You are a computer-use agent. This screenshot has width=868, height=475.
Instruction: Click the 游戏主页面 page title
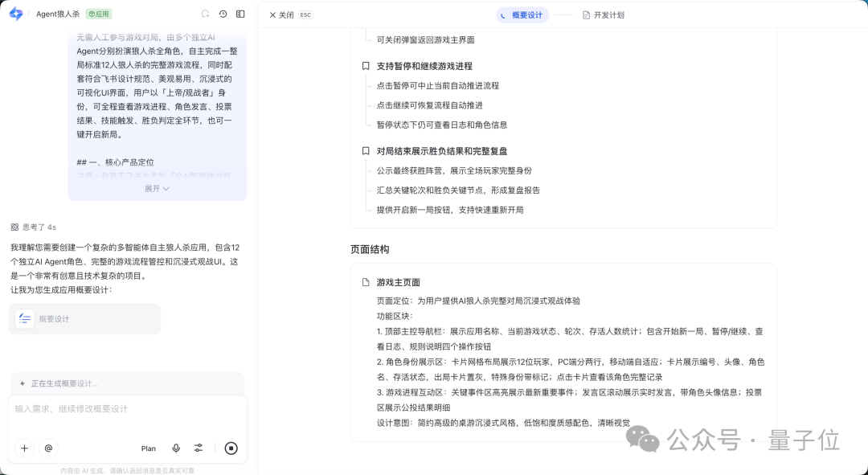pyautogui.click(x=398, y=282)
